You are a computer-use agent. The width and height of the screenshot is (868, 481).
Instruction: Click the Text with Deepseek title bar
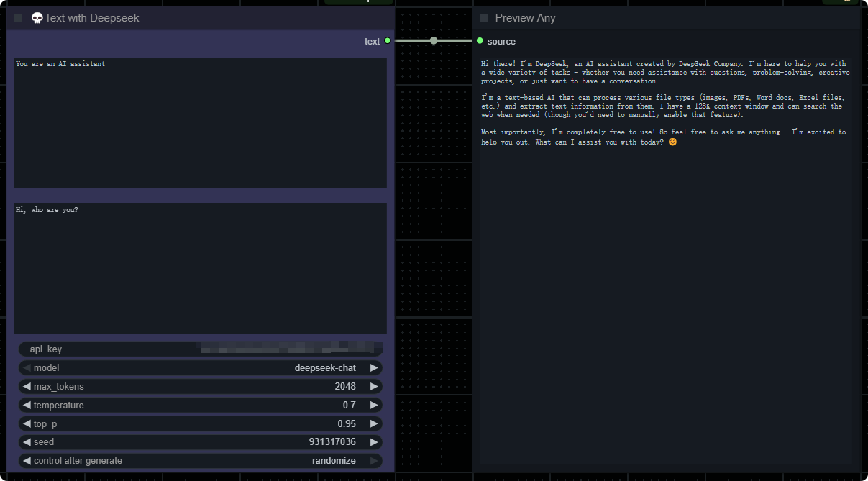tap(216, 18)
